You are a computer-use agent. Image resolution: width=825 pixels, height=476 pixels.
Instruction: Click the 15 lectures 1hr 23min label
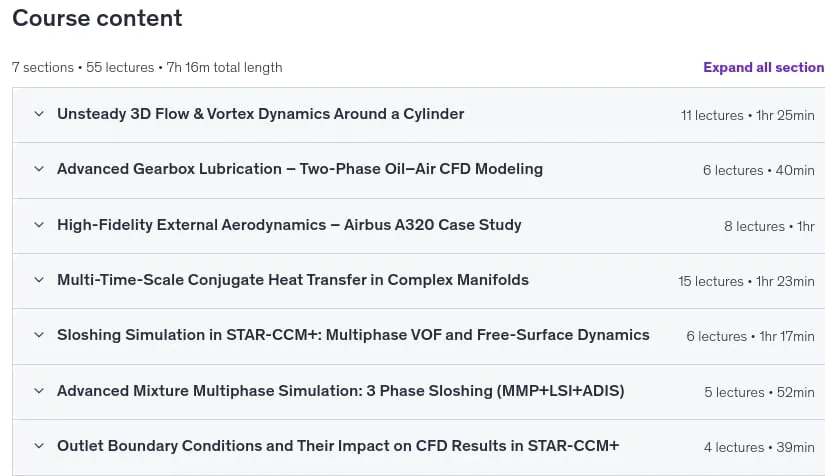point(746,281)
